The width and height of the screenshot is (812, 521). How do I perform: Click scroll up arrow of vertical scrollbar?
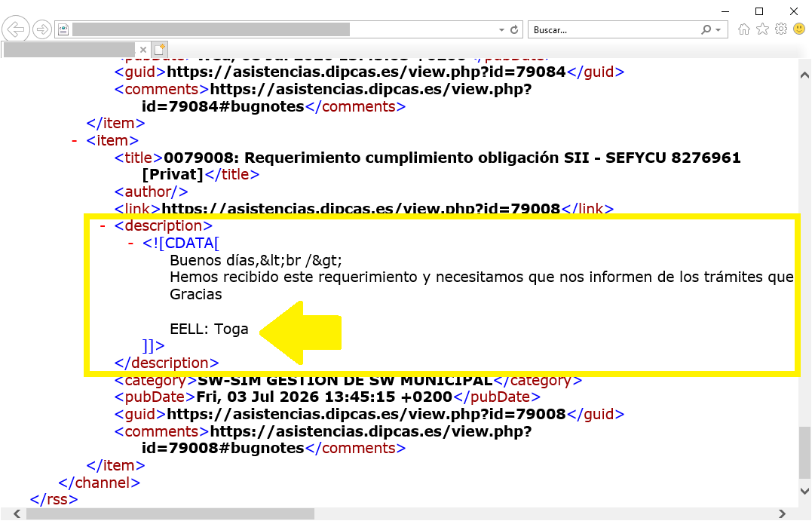pos(804,75)
